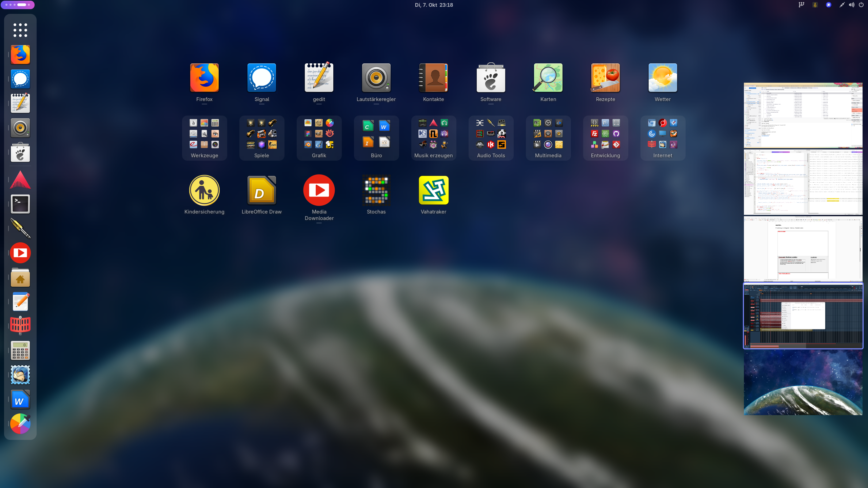Screen dimensions: 868x488
Task: Expand the Musik erzeugen folder
Action: (x=433, y=138)
